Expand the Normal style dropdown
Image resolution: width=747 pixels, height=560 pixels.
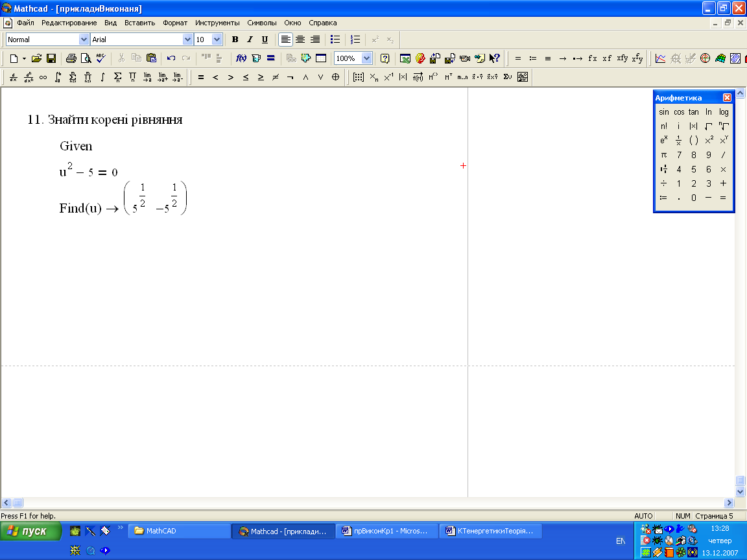pos(84,40)
